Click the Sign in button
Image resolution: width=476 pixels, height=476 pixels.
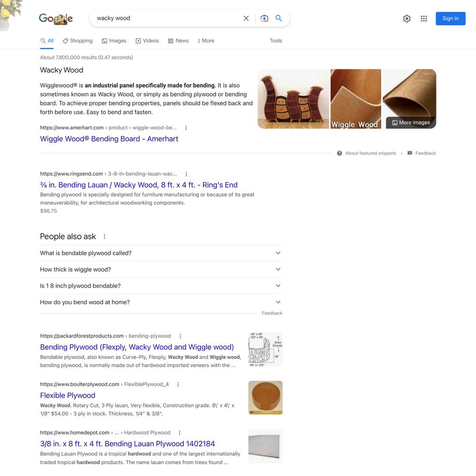point(450,19)
